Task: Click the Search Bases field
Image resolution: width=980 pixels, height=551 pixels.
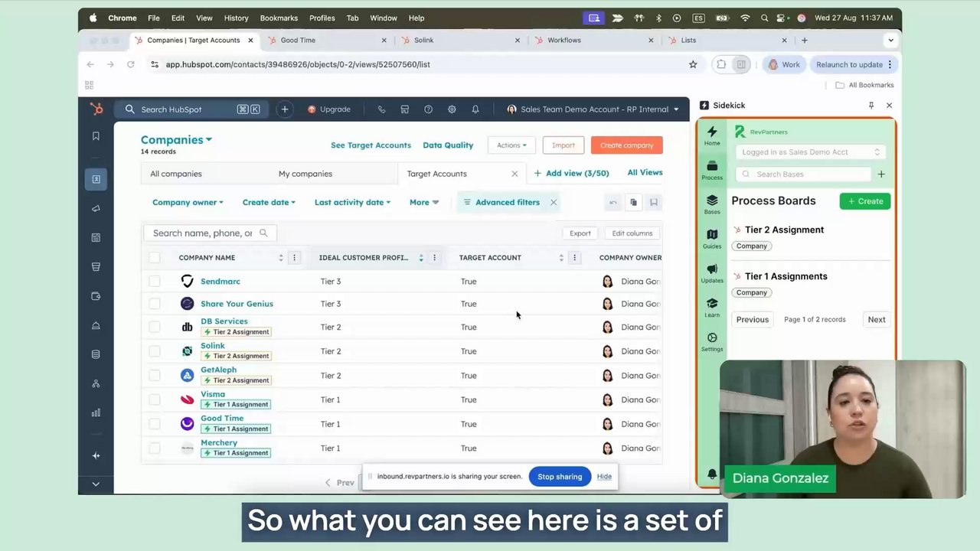Action: point(803,174)
